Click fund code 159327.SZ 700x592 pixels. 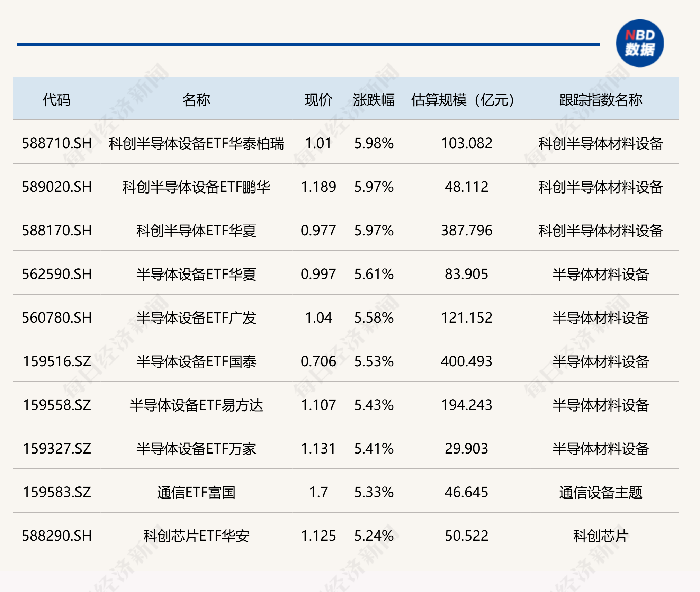click(57, 449)
